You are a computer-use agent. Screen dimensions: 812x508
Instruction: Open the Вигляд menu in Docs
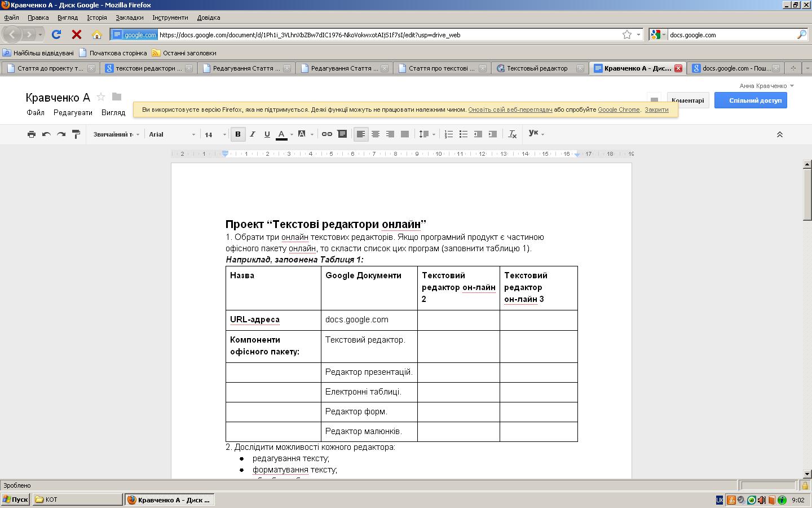(x=113, y=113)
